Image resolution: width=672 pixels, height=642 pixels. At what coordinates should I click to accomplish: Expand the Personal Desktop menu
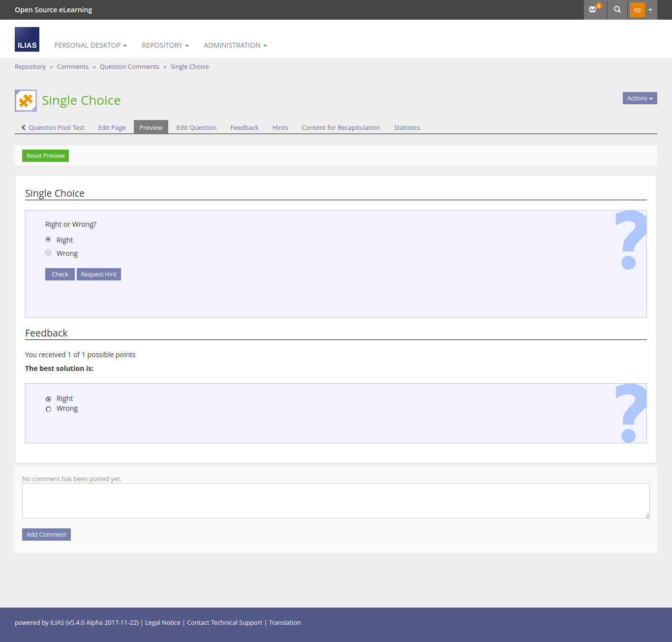coord(90,45)
